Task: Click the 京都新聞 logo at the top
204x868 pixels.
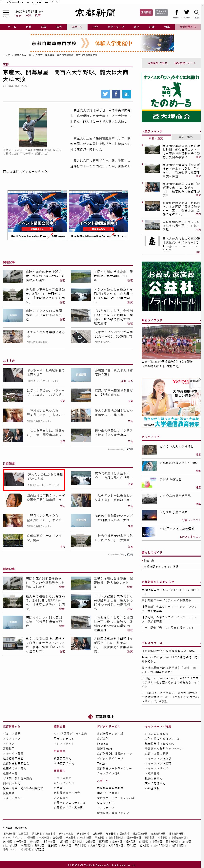Action: click(95, 13)
